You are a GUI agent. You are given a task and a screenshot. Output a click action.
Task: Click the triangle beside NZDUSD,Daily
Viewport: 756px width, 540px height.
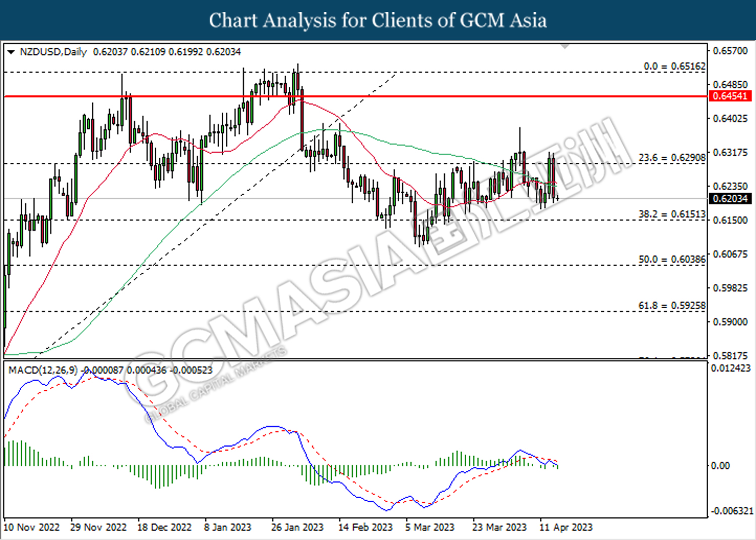pyautogui.click(x=11, y=52)
